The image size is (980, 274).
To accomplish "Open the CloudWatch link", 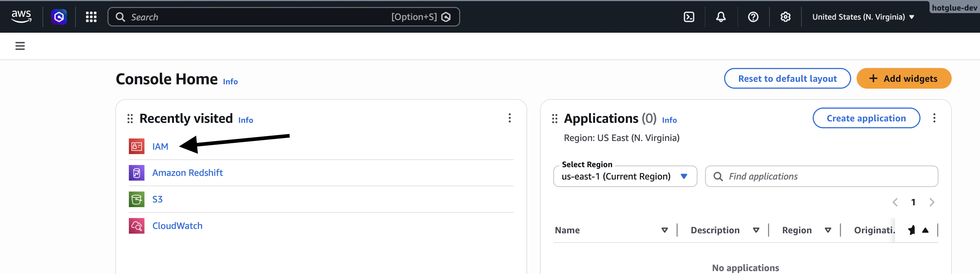I will tap(177, 226).
